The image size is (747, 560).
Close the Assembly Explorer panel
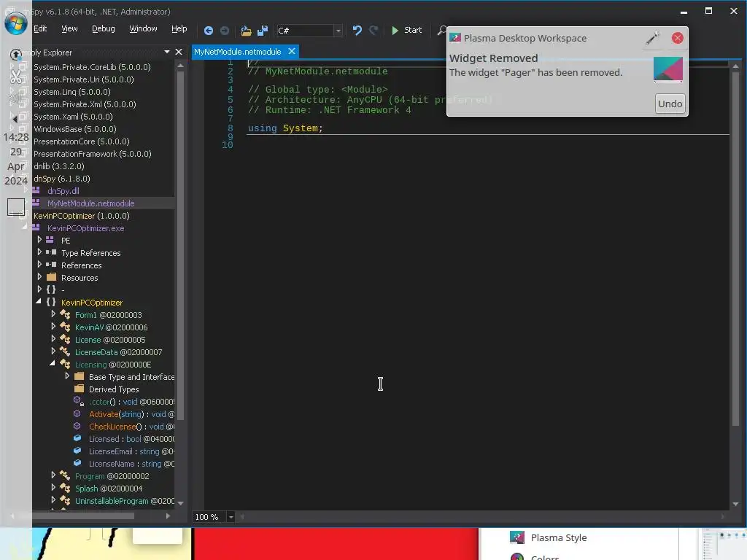[179, 52]
